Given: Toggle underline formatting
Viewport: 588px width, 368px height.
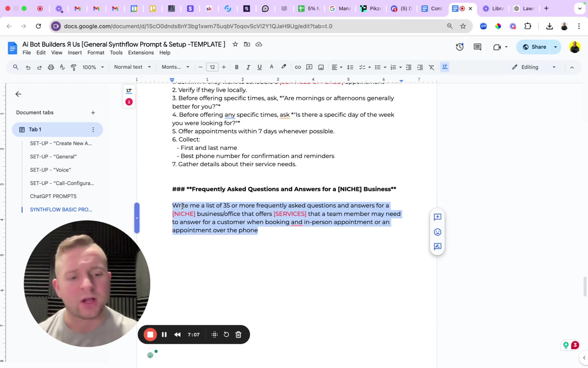Looking at the screenshot, I should pyautogui.click(x=260, y=67).
